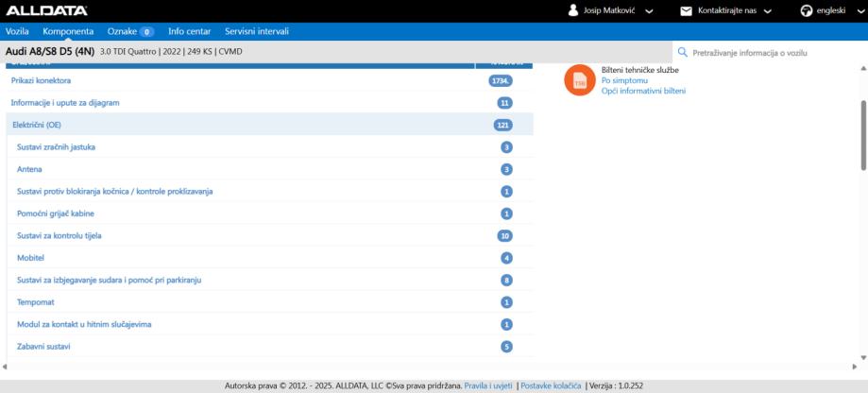Open the Oznake tab
868x393 pixels.
click(x=122, y=31)
